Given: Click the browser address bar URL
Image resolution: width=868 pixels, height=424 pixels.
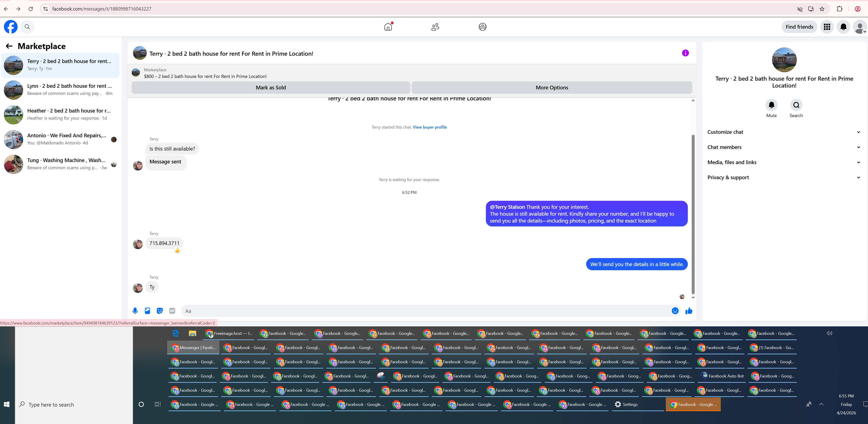Looking at the screenshot, I should click(x=102, y=9).
